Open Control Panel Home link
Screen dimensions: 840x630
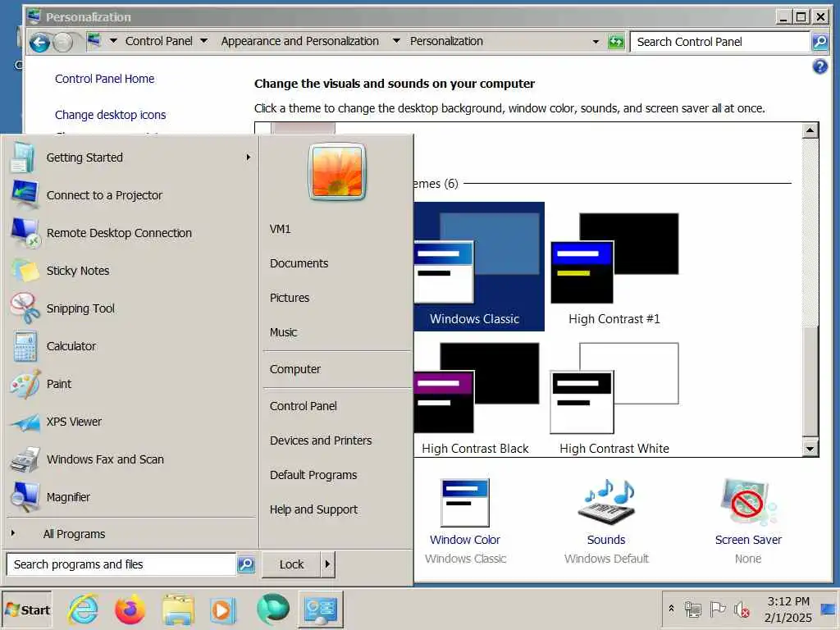[x=104, y=79]
